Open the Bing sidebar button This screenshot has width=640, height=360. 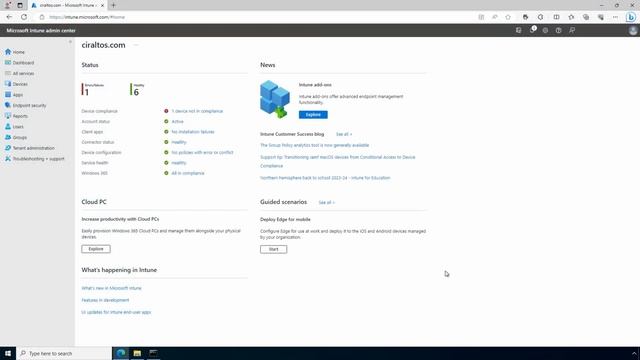pyautogui.click(x=631, y=17)
